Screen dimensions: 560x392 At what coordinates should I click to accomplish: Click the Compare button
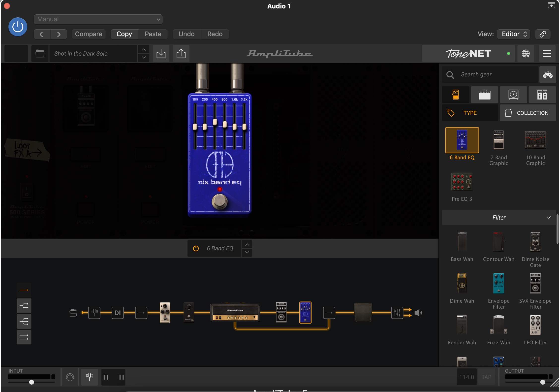point(89,34)
